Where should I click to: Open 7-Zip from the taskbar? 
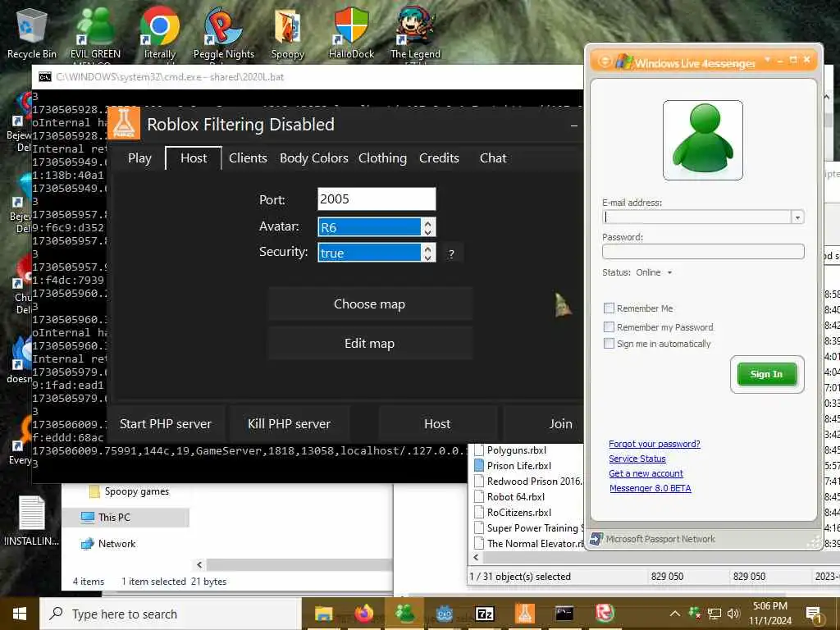click(x=484, y=614)
